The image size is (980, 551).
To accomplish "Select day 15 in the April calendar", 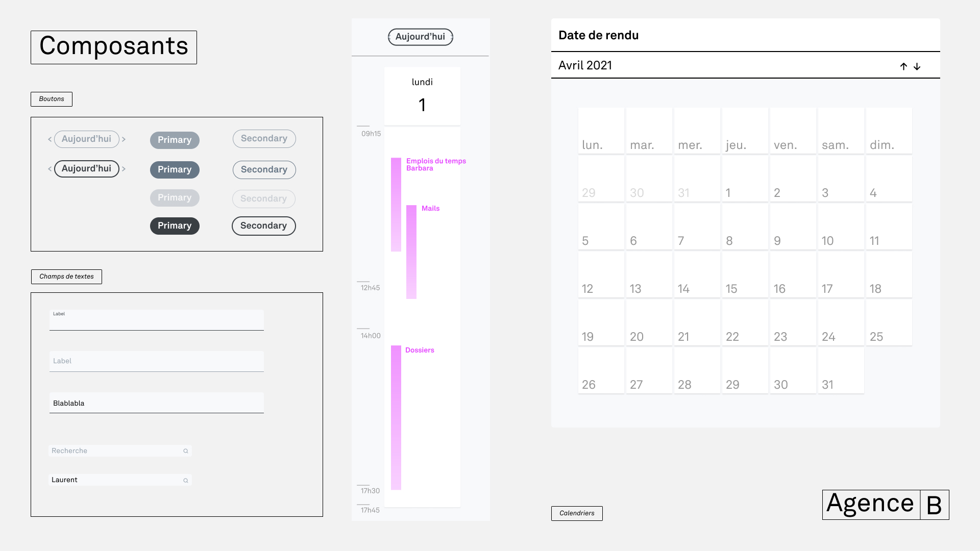I will click(745, 275).
